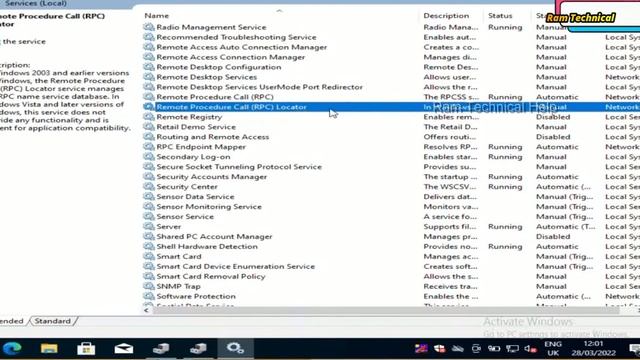Select Remote Desktop Services UserMode Port Redirector

(260, 87)
